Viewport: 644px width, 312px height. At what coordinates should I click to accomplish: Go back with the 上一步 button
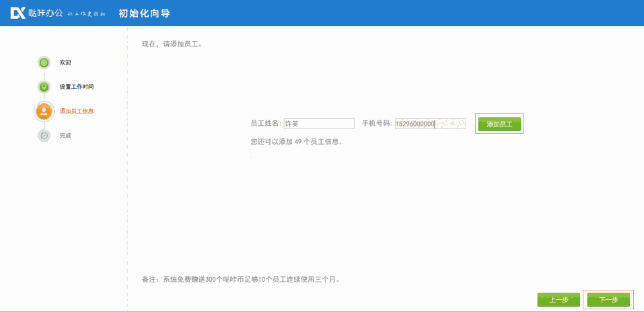point(559,300)
